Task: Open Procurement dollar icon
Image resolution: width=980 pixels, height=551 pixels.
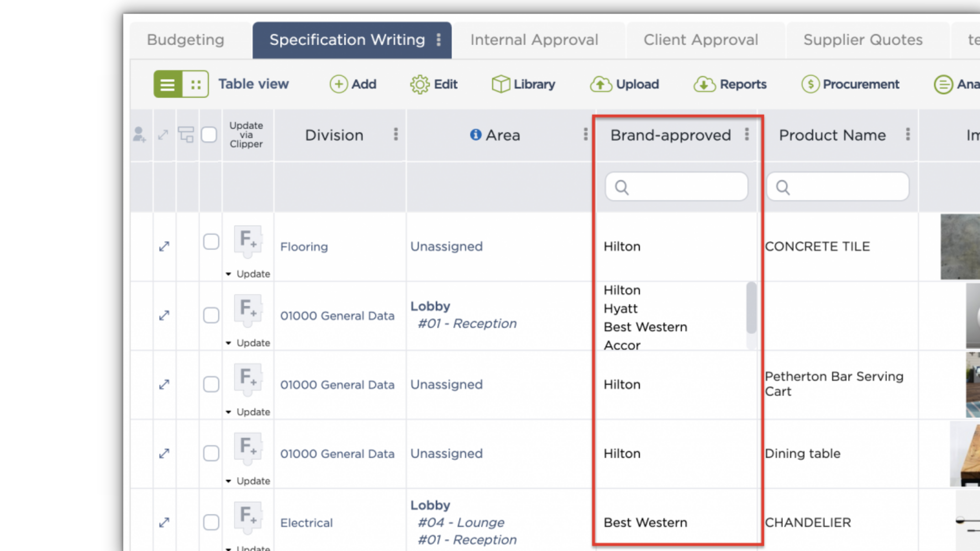Action: tap(810, 84)
